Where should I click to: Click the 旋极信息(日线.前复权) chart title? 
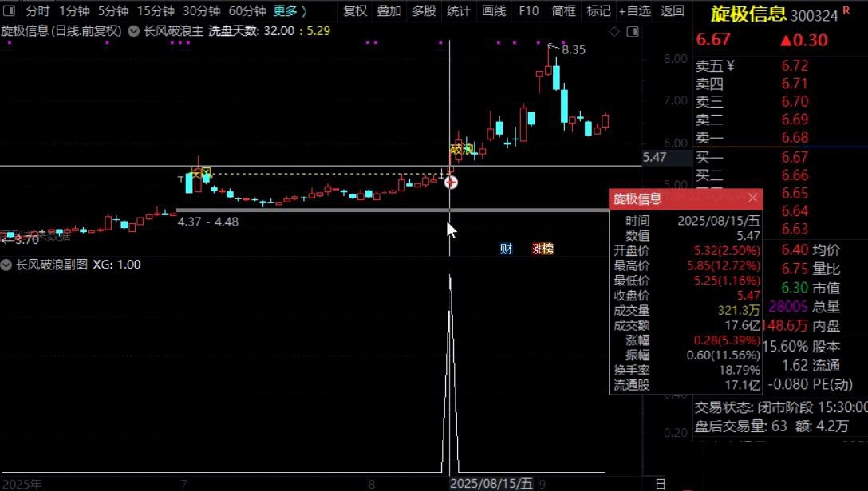[61, 31]
